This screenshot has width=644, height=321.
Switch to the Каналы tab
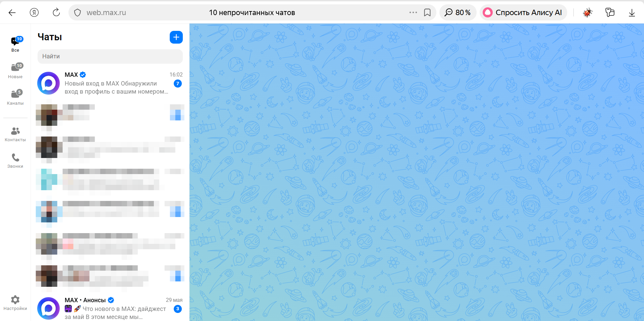(x=15, y=97)
